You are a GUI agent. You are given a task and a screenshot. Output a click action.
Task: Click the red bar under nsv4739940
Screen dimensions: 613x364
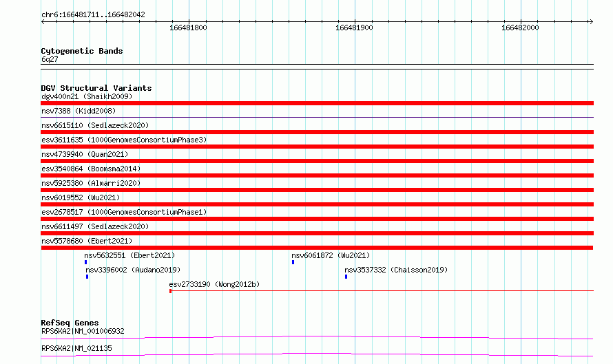point(317,161)
